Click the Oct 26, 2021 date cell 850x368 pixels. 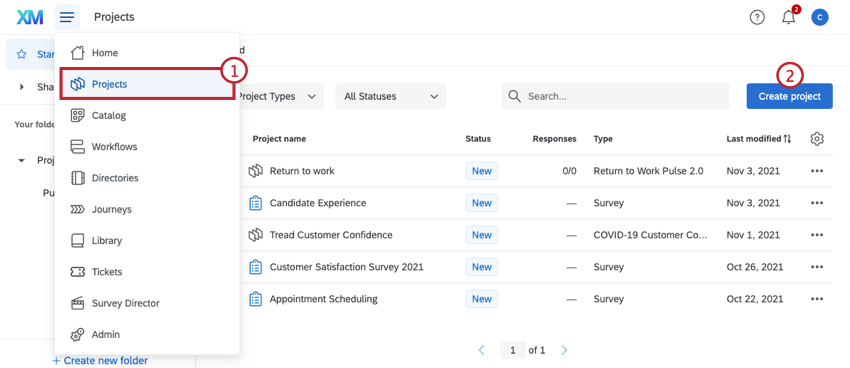[x=755, y=267]
